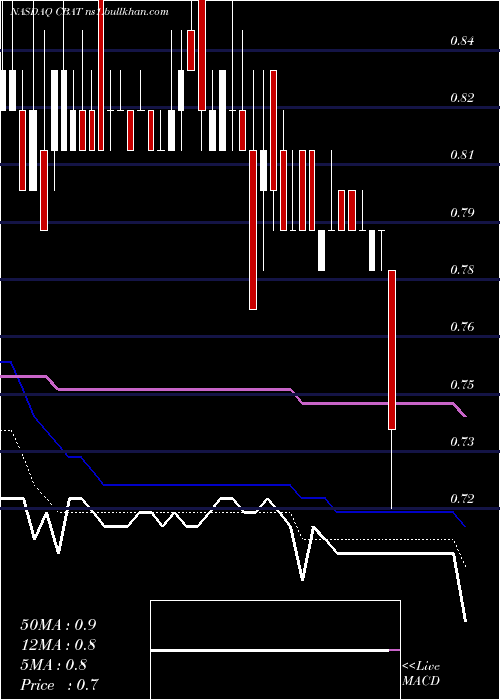Select the 0.73 price axis label
500x700 pixels.
tap(462, 442)
